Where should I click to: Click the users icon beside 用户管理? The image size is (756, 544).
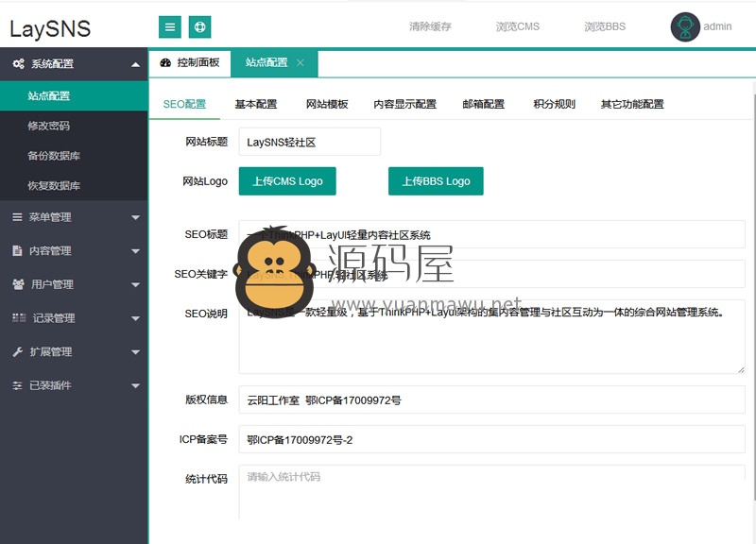click(18, 284)
